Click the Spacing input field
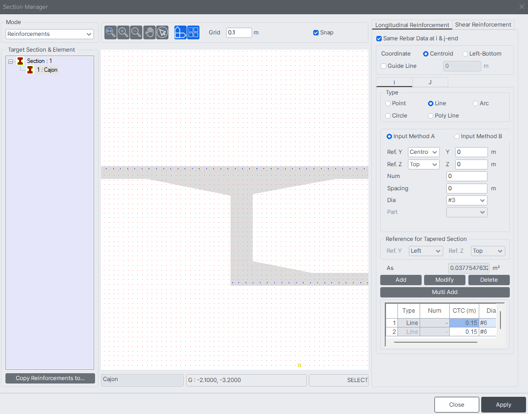Viewport: 528px width, 414px height. [467, 188]
